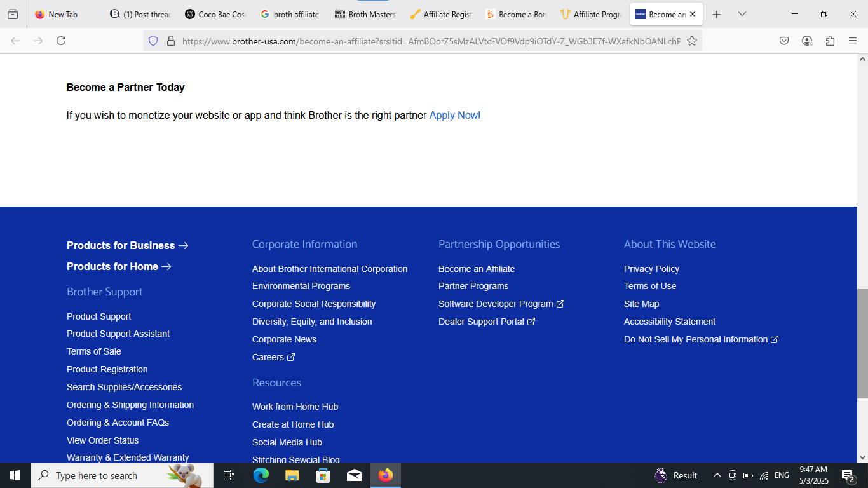Open Firefox View tab list icon
This screenshot has width=868, height=488.
(x=13, y=14)
